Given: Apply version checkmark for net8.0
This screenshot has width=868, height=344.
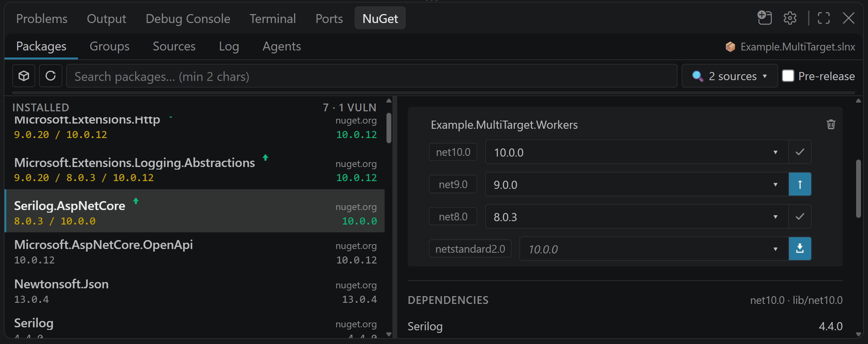Looking at the screenshot, I should [800, 216].
